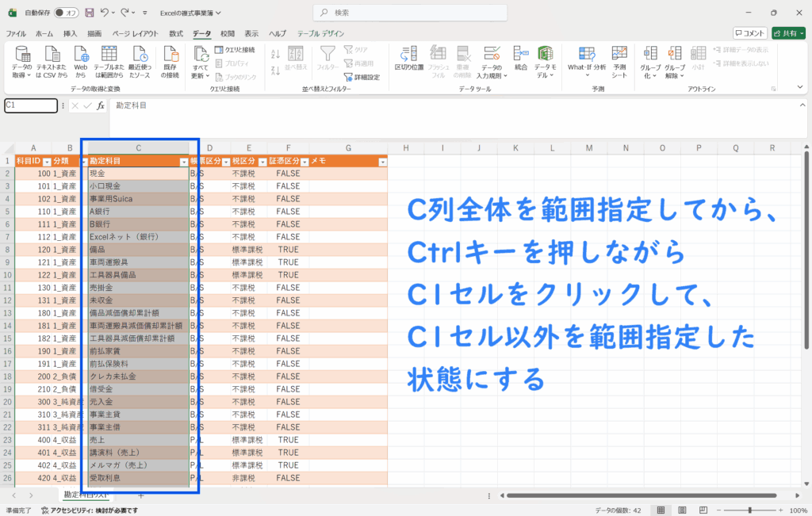The width and height of the screenshot is (812, 516).
Task: Open the テーブル デザイン ribbon tab
Action: 320,33
